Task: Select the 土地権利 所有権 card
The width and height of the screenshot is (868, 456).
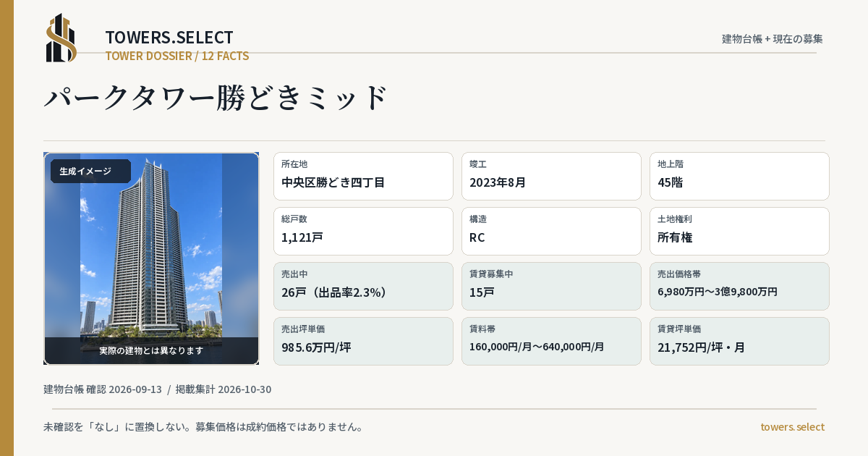Action: [739, 231]
